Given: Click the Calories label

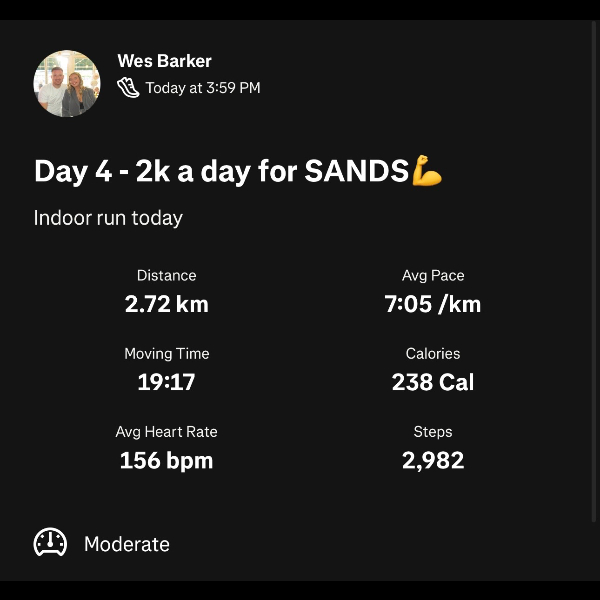Looking at the screenshot, I should [x=433, y=353].
